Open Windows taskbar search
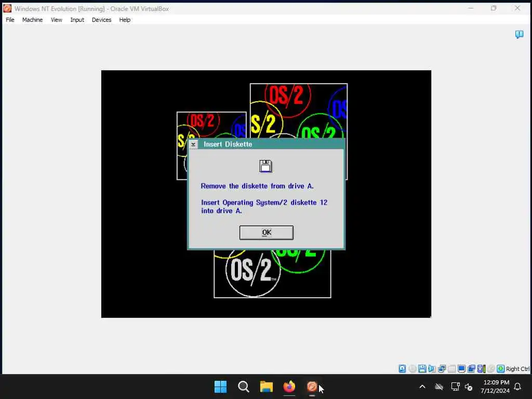The height and width of the screenshot is (399, 532). [x=243, y=387]
